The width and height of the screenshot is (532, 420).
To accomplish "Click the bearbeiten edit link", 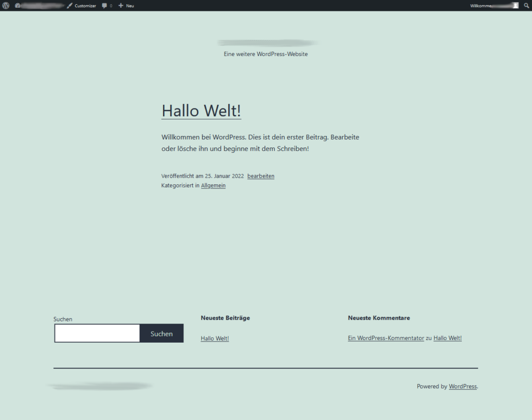I will pos(261,176).
